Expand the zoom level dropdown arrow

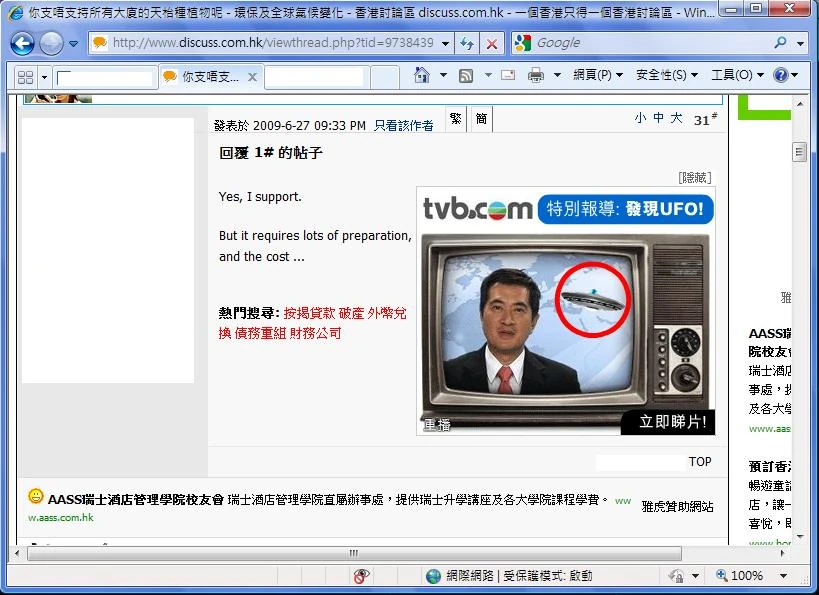[783, 576]
